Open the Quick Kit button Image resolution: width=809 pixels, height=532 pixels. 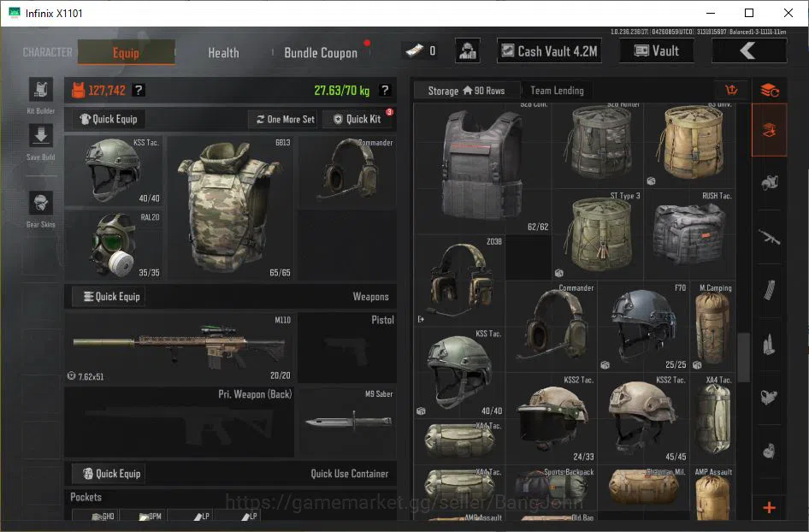tap(357, 119)
